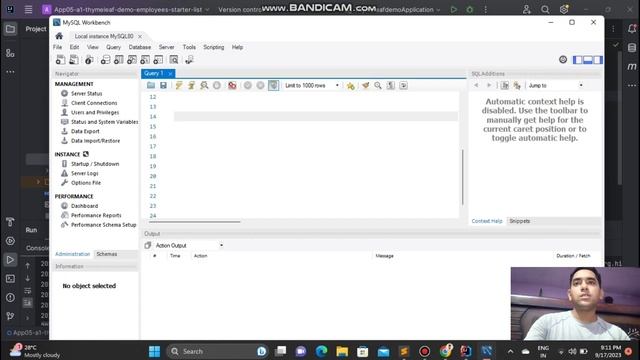640x360 pixels.
Task: Execute the statement under cursor icon
Action: [x=191, y=85]
